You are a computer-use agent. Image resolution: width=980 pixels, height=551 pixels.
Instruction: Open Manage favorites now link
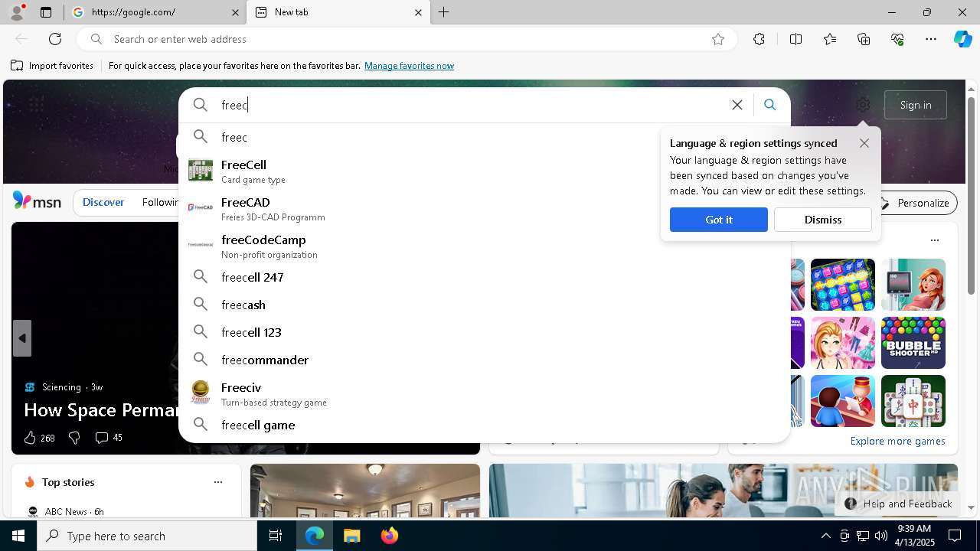(x=409, y=66)
